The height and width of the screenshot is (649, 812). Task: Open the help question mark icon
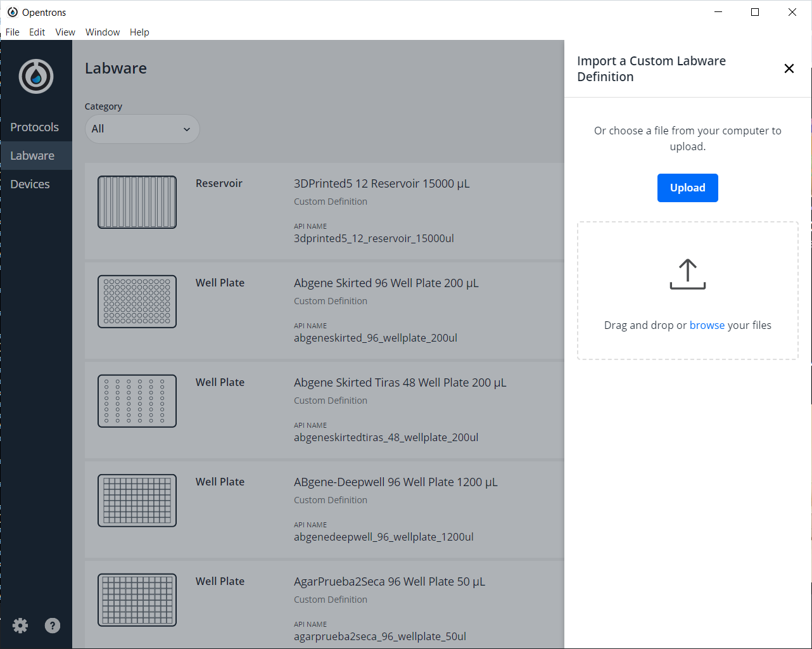[x=53, y=626]
